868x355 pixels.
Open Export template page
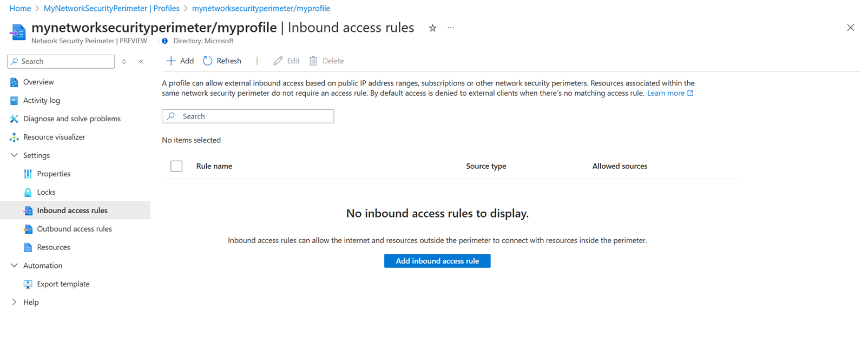[x=63, y=284]
